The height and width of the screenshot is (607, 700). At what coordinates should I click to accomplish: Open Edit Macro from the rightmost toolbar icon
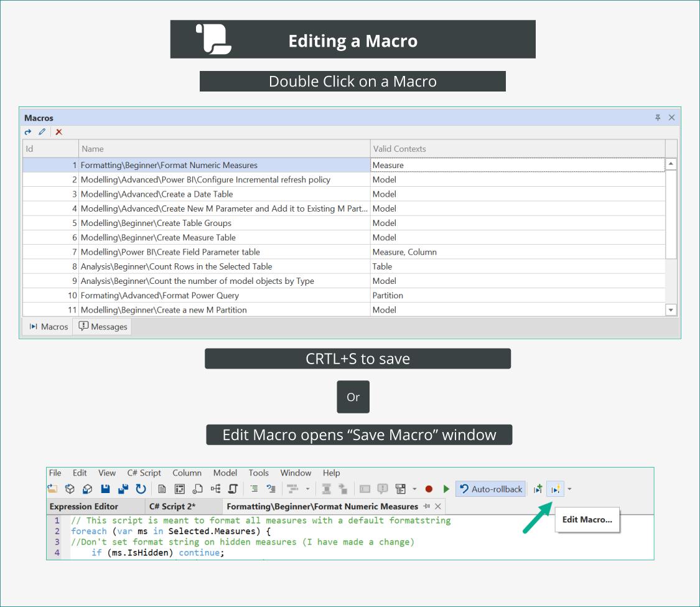point(555,489)
